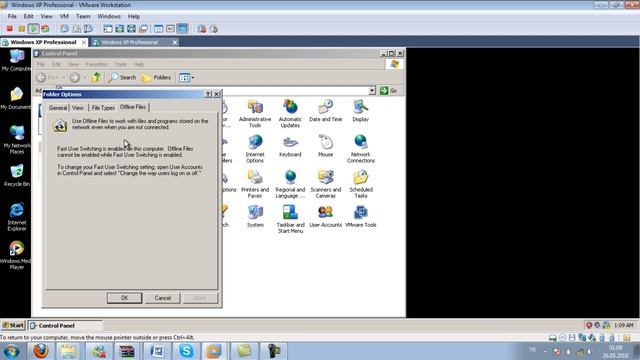Click the XP system tray clock showing 1:09 AM
640x360 pixels.
pos(624,325)
